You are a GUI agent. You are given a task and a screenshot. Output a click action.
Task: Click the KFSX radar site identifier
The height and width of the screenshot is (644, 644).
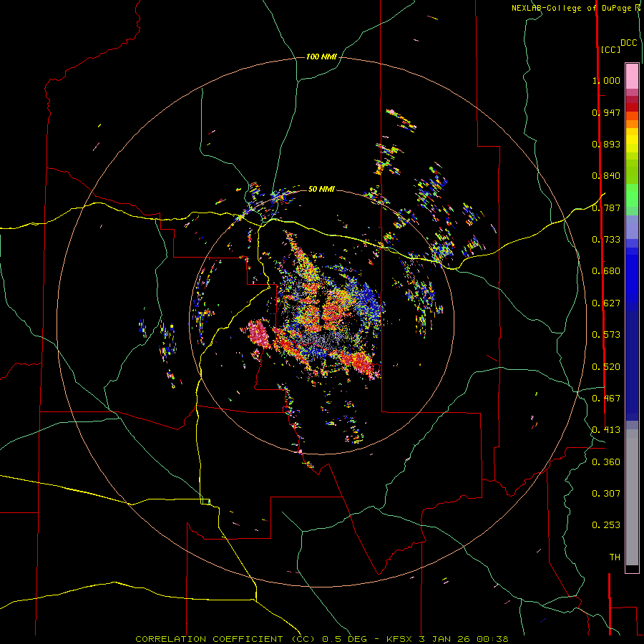click(x=400, y=639)
